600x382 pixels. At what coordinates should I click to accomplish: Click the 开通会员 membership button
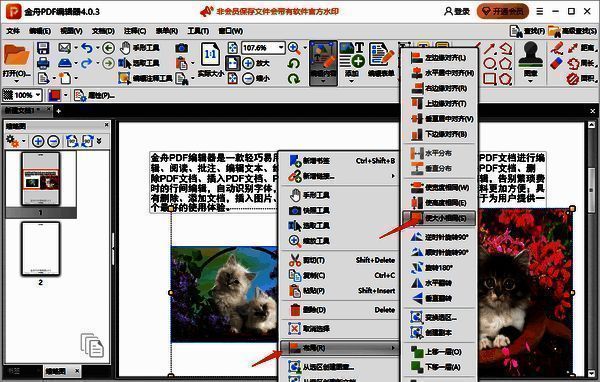click(x=502, y=11)
